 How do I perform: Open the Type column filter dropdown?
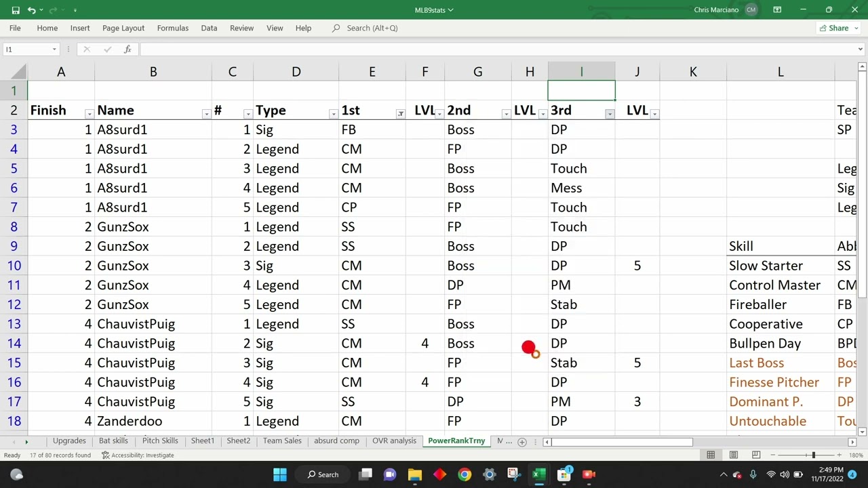333,114
